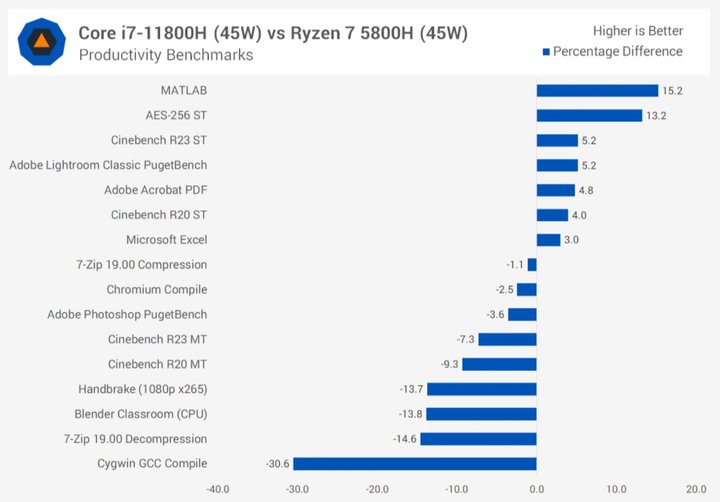This screenshot has height=502, width=720.
Task: Click the 20.0 axis tick label
Action: tap(696, 490)
